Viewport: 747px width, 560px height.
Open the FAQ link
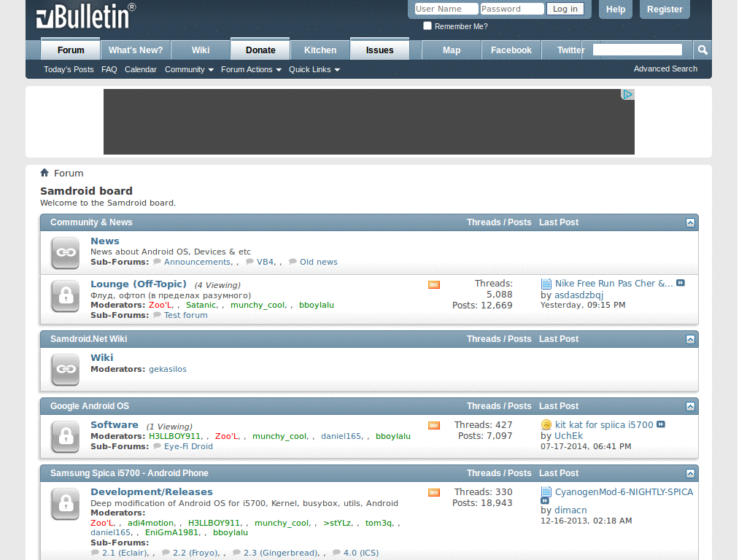[x=109, y=69]
